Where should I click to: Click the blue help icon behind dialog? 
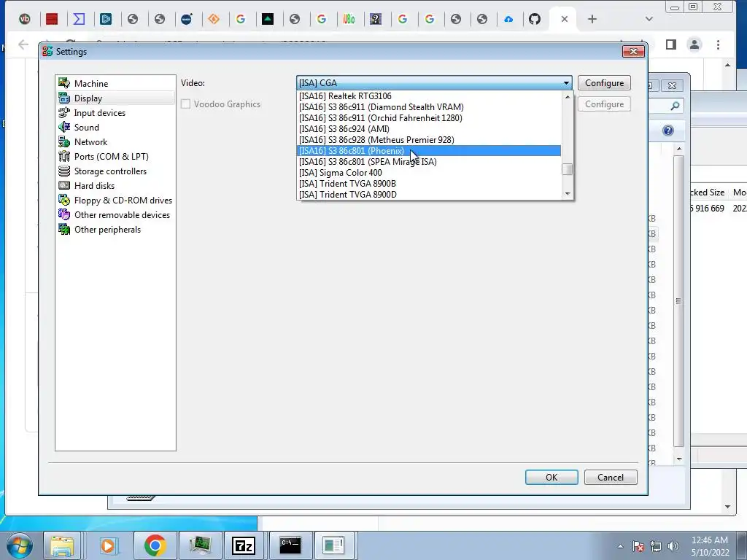668,131
